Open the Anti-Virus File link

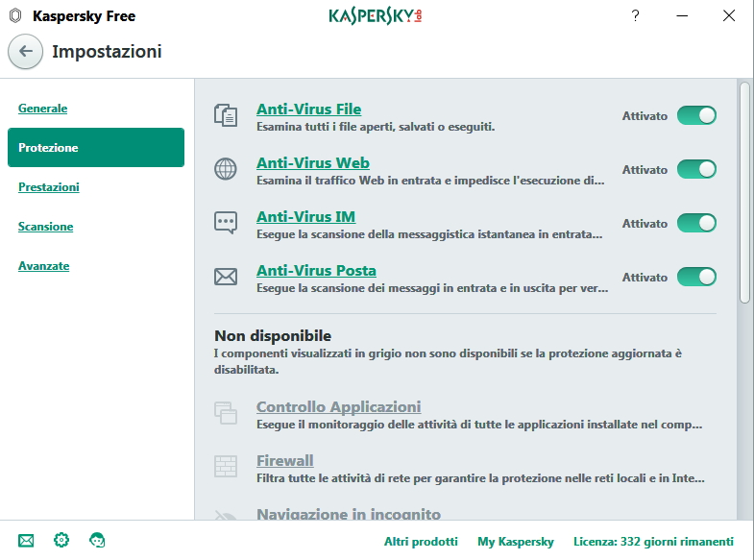308,110
